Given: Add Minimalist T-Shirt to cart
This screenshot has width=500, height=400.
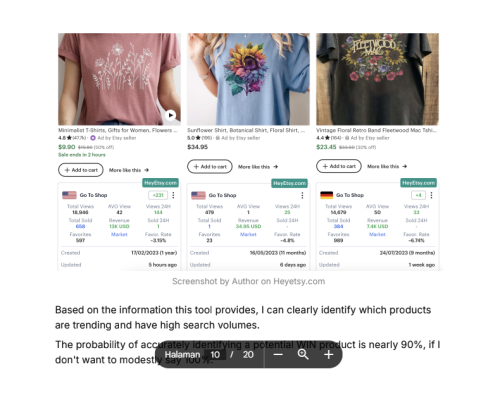Looking at the screenshot, I should pos(81,170).
